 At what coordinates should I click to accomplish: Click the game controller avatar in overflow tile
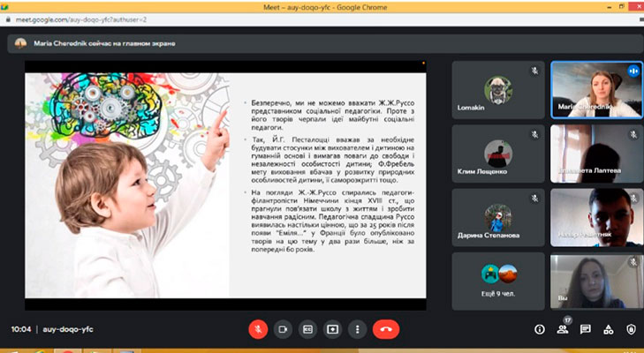[490, 274]
